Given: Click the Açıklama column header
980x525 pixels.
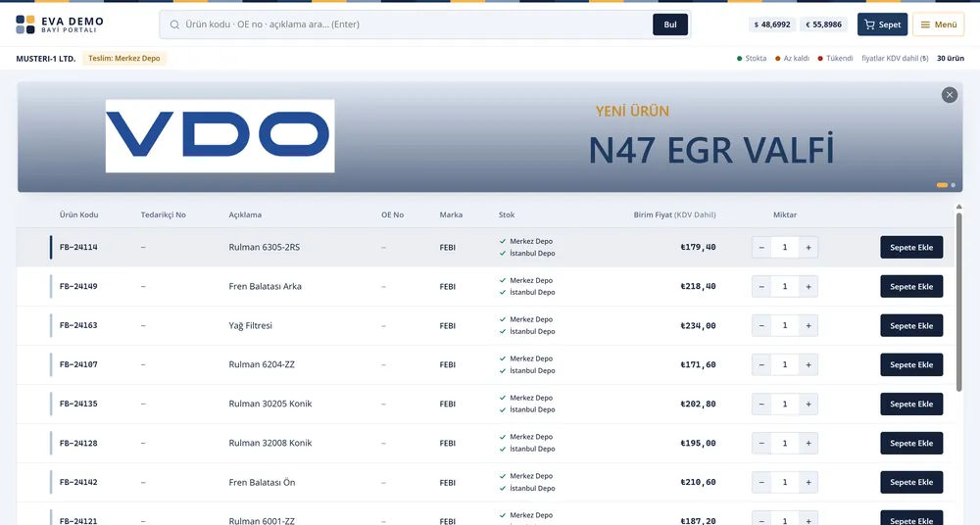Looking at the screenshot, I should [245, 215].
